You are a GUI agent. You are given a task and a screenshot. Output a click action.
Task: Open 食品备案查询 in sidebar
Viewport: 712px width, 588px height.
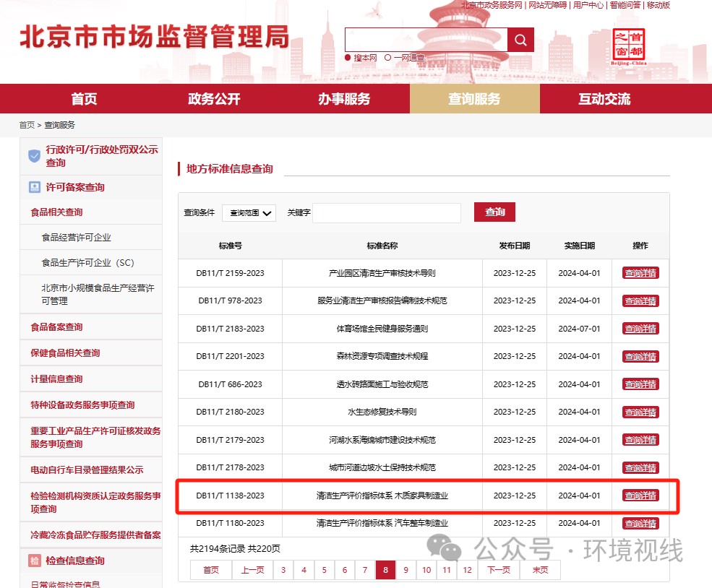tap(57, 327)
